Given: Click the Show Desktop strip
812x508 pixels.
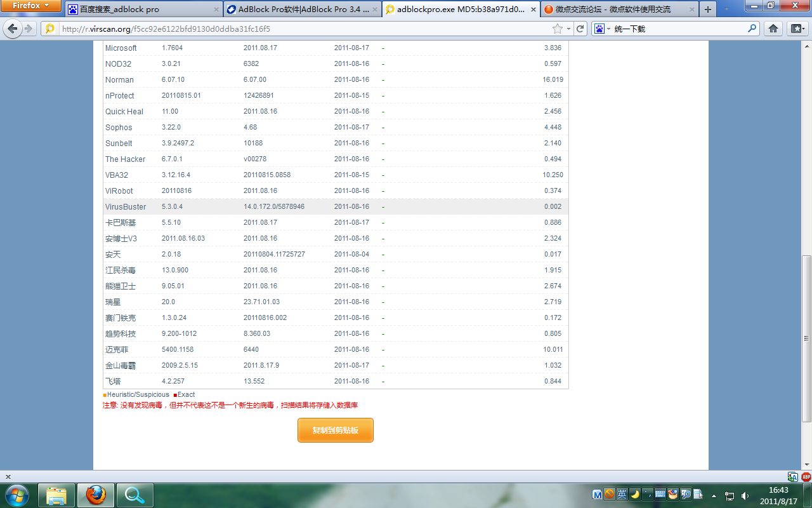Looking at the screenshot, I should point(807,495).
